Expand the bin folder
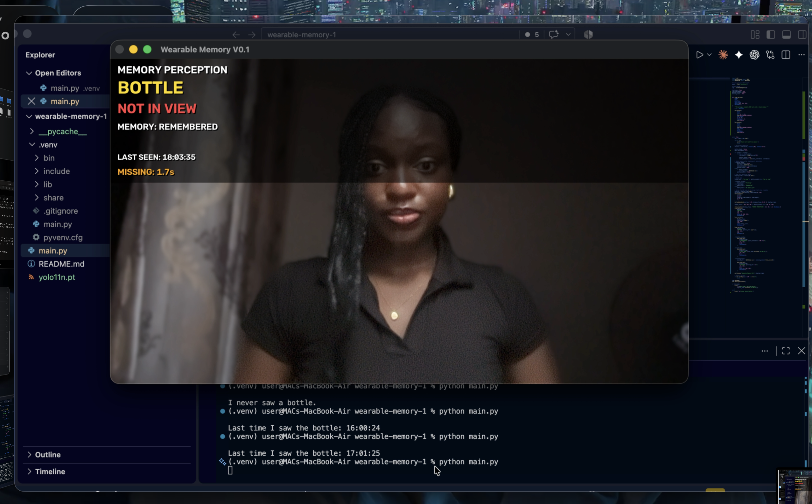The width and height of the screenshot is (812, 504). [49, 158]
